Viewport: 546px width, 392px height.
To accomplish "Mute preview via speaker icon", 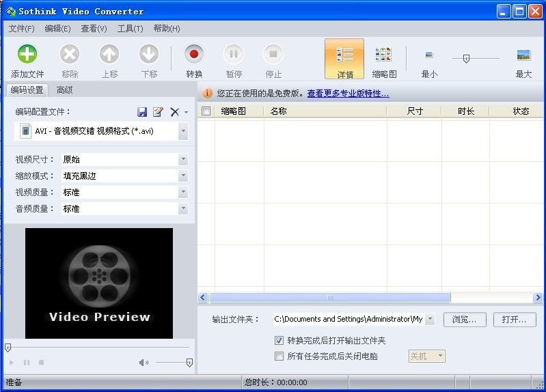I will coord(144,363).
